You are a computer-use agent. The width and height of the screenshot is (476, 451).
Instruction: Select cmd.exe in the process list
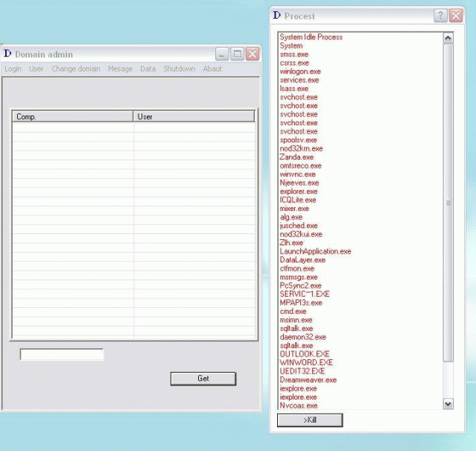point(293,312)
